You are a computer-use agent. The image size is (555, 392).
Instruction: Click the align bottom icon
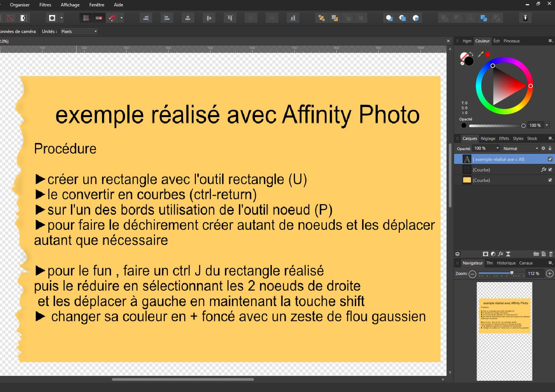293,18
